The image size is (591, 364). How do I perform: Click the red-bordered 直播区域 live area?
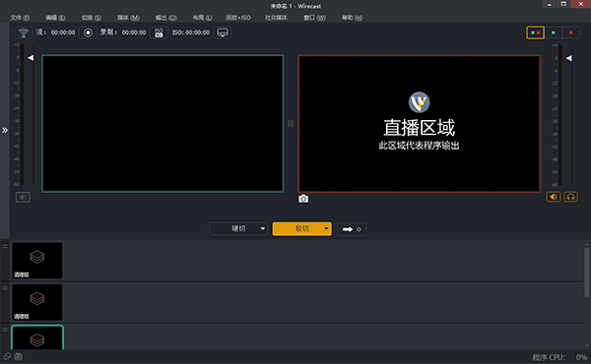[420, 124]
